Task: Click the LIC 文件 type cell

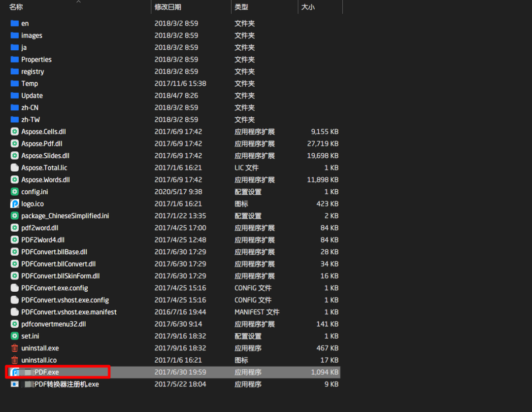Action: point(246,168)
